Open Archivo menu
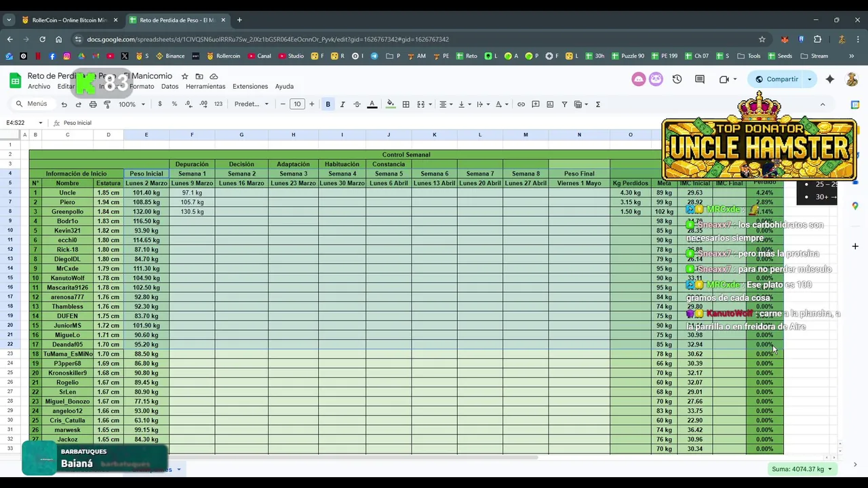Image resolution: width=868 pixels, height=488 pixels. pyautogui.click(x=39, y=87)
